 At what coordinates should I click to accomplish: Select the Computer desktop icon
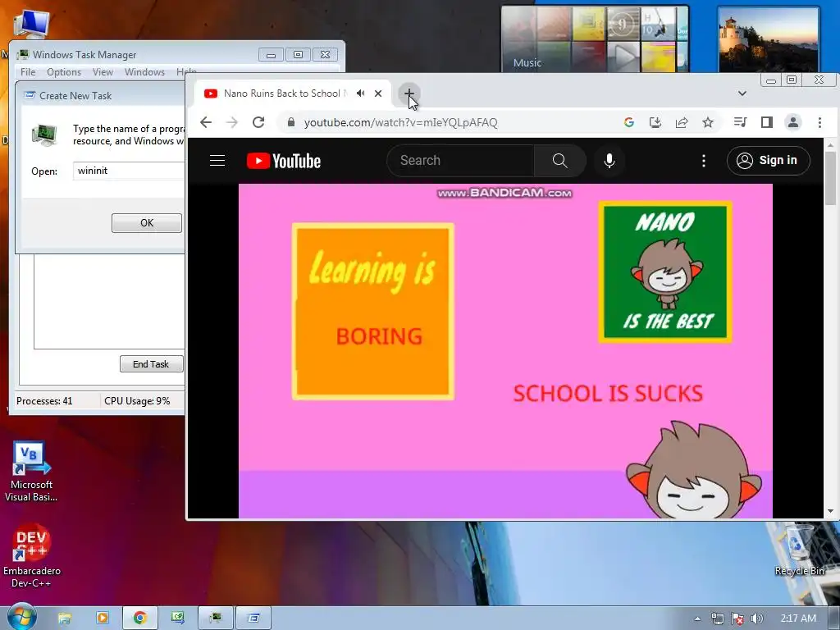(x=32, y=25)
